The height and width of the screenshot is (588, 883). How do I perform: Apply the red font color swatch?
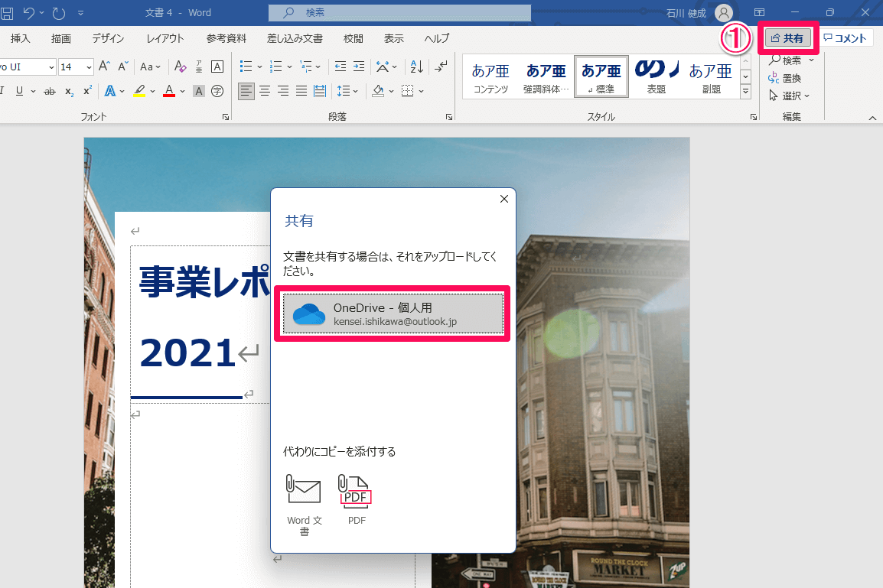[168, 91]
